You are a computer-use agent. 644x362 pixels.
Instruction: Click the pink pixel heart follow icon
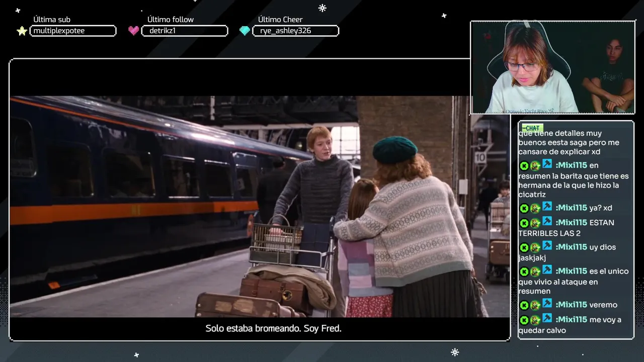click(133, 31)
